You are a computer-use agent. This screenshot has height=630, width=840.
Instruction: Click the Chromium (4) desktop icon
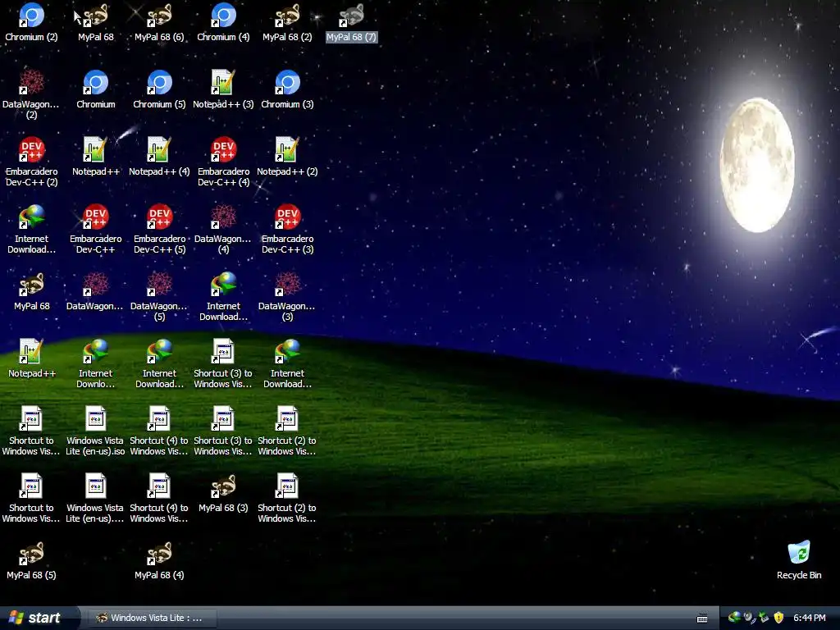coord(223,22)
